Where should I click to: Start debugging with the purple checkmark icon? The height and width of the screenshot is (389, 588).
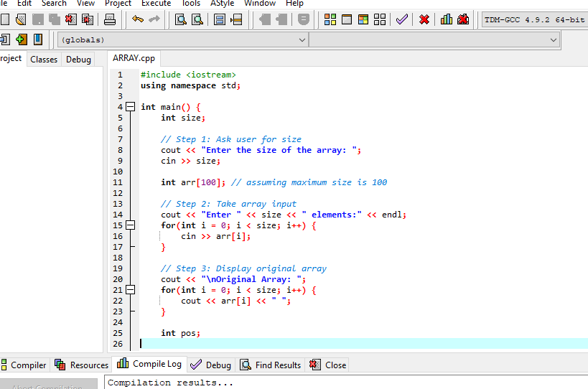[x=402, y=20]
